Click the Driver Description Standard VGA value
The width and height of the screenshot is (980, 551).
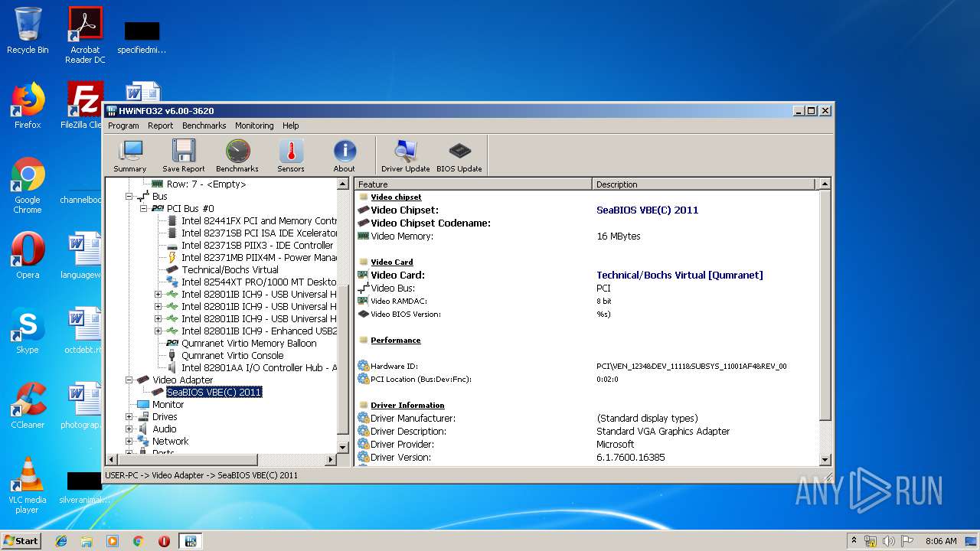tap(663, 432)
